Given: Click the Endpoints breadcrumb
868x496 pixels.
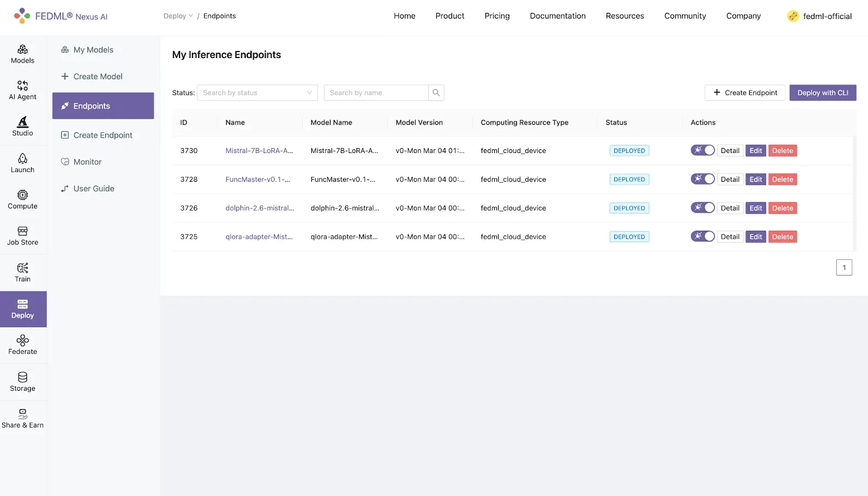Looking at the screenshot, I should pos(220,16).
